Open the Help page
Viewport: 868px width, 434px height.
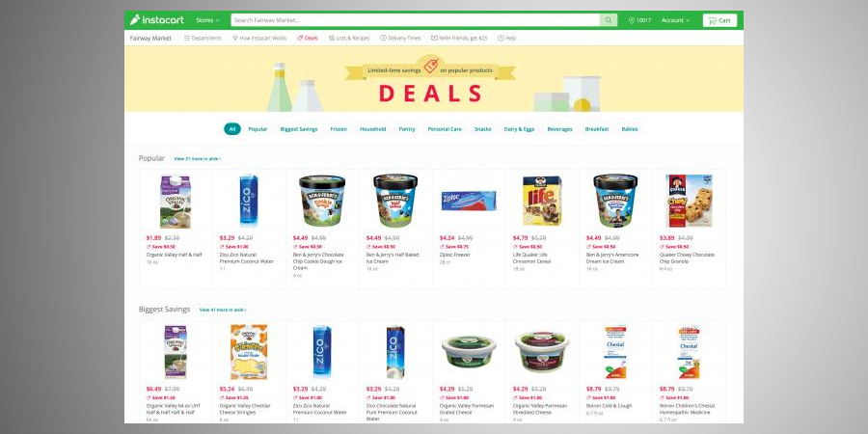(x=507, y=39)
